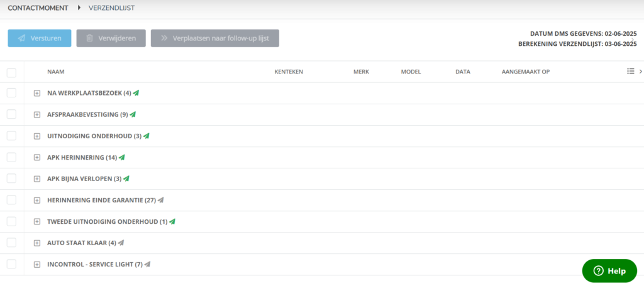Click the green send icon beside APK HERINNERING
Screen dimensions: 644x286
coord(121,157)
